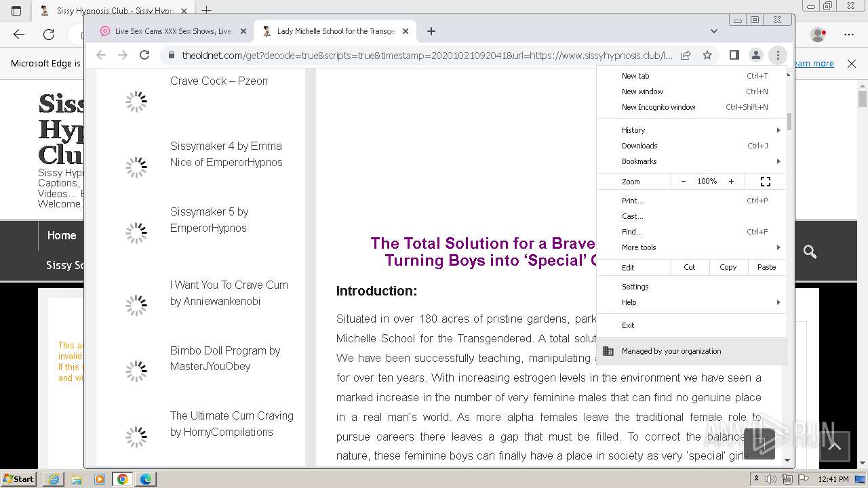Dismiss Edge notification bar with X
Screen dimensions: 868x488
tap(852, 63)
